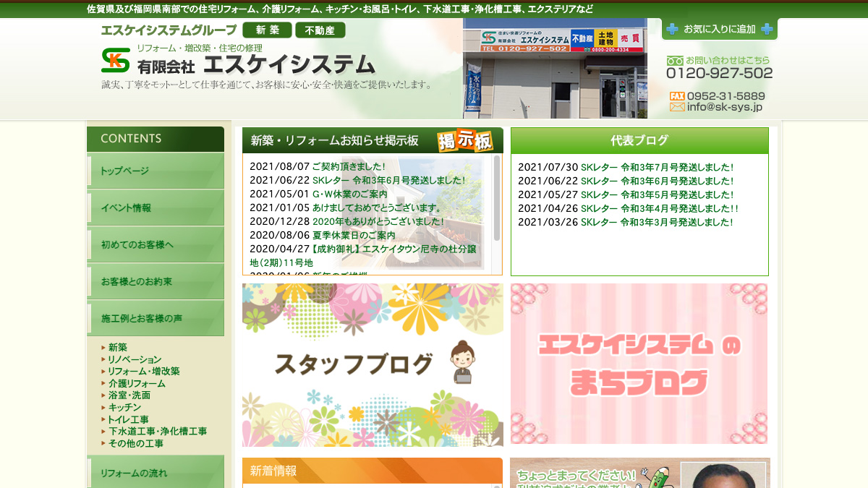The width and height of the screenshot is (868, 488).
Task: Open blog SKレター 令和3年7月号 link
Action: tap(657, 167)
